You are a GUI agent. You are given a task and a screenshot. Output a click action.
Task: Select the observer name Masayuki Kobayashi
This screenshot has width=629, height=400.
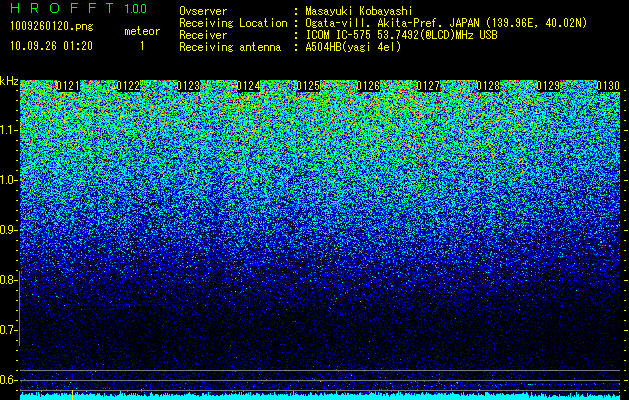coord(359,11)
